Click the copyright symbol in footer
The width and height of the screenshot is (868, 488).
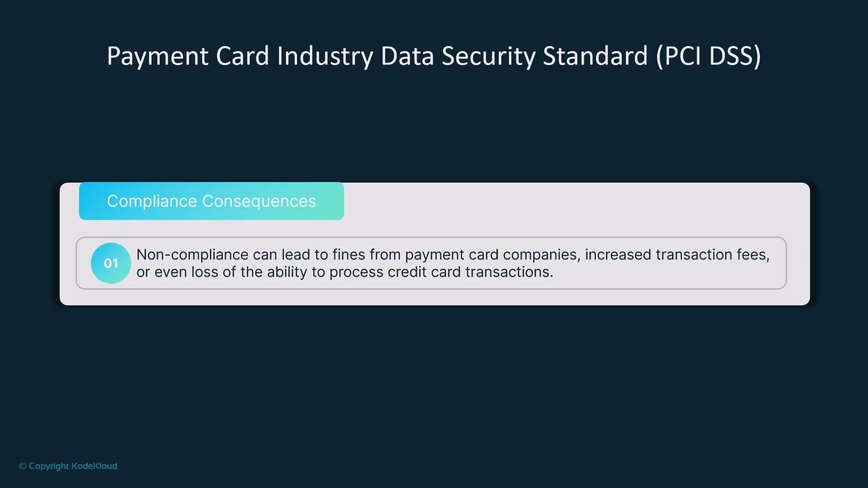(x=23, y=466)
